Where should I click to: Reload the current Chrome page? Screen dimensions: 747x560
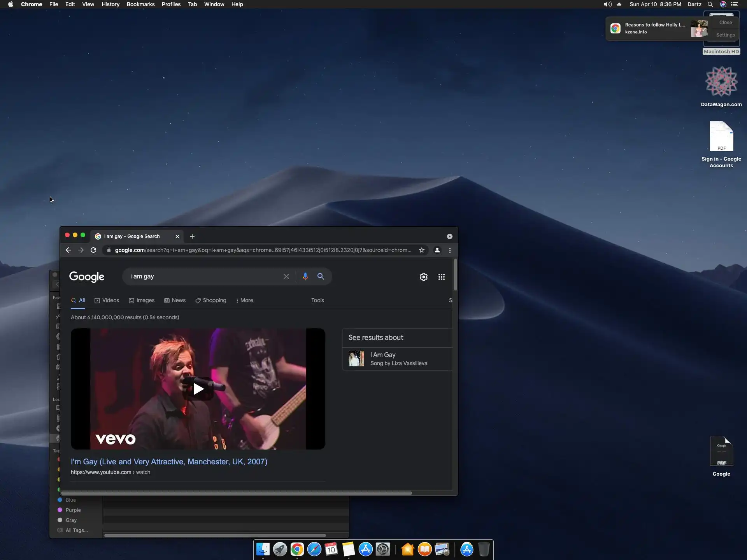(93, 250)
